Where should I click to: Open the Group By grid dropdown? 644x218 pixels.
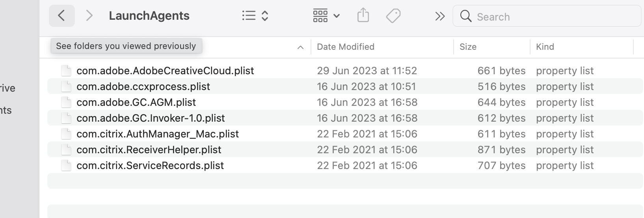(326, 16)
